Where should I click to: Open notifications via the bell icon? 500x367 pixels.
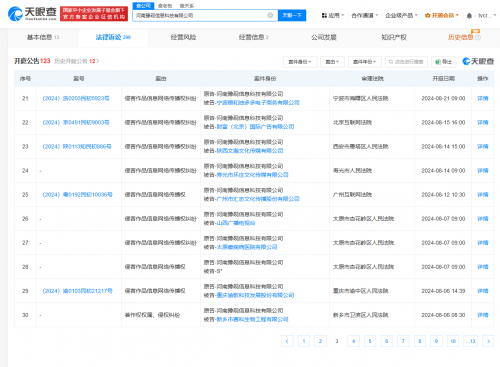469,16
